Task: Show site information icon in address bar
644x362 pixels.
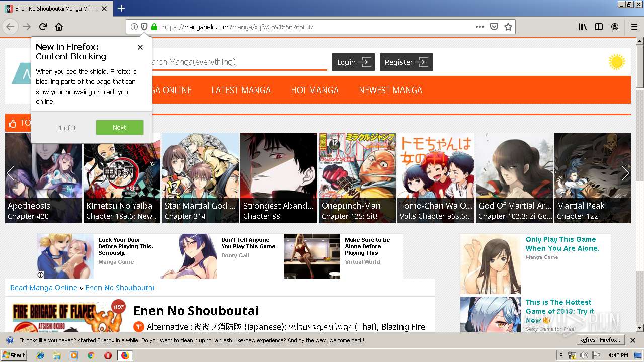Action: (x=134, y=27)
